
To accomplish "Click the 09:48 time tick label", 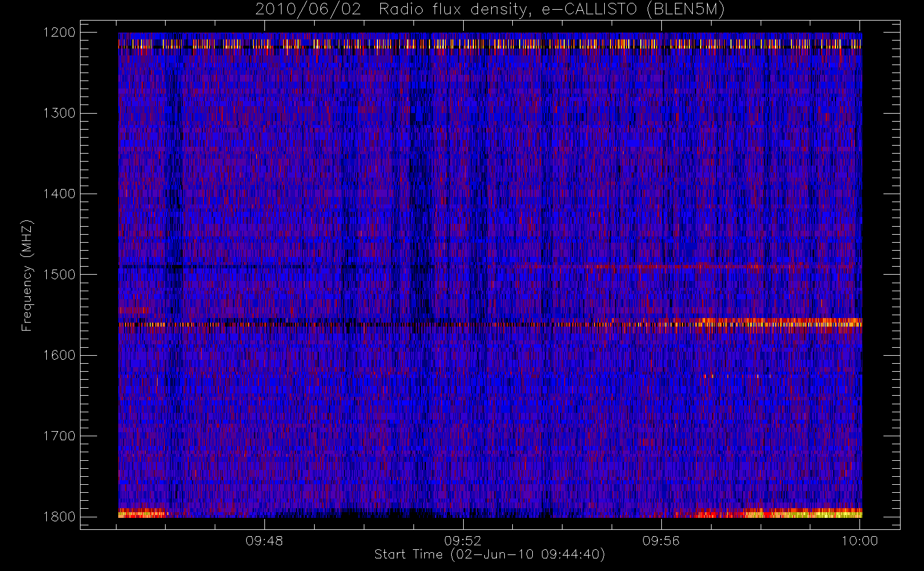I will coord(264,541).
